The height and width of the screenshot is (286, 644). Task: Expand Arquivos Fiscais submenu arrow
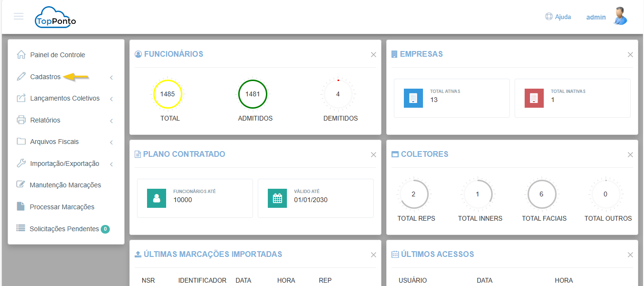coord(111,142)
